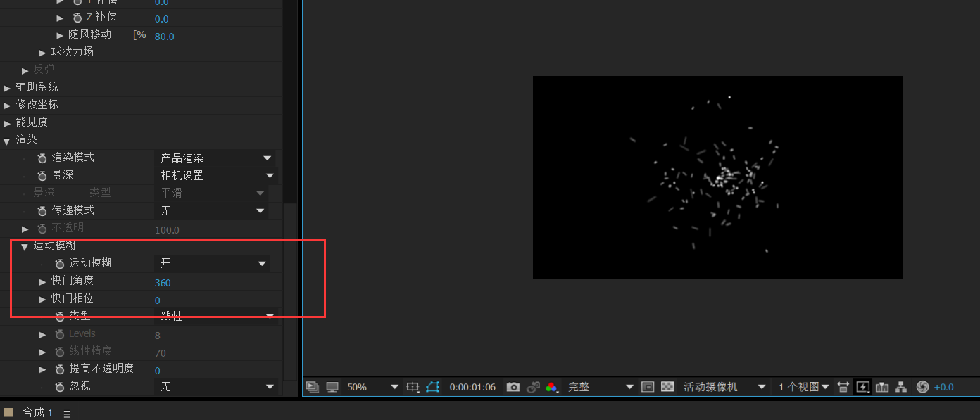Click the fast previews rectangle icon
This screenshot has width=980, height=420.
(x=648, y=387)
